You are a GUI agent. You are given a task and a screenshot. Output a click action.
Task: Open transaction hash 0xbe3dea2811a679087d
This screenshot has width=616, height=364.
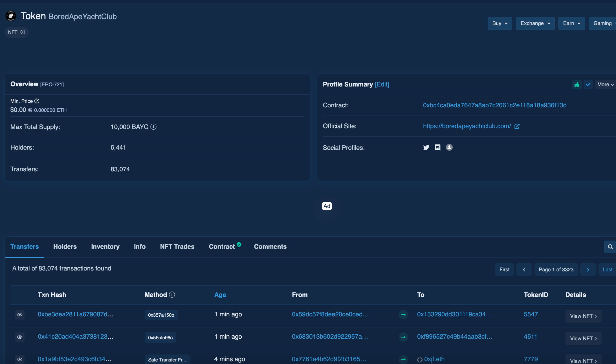point(76,314)
